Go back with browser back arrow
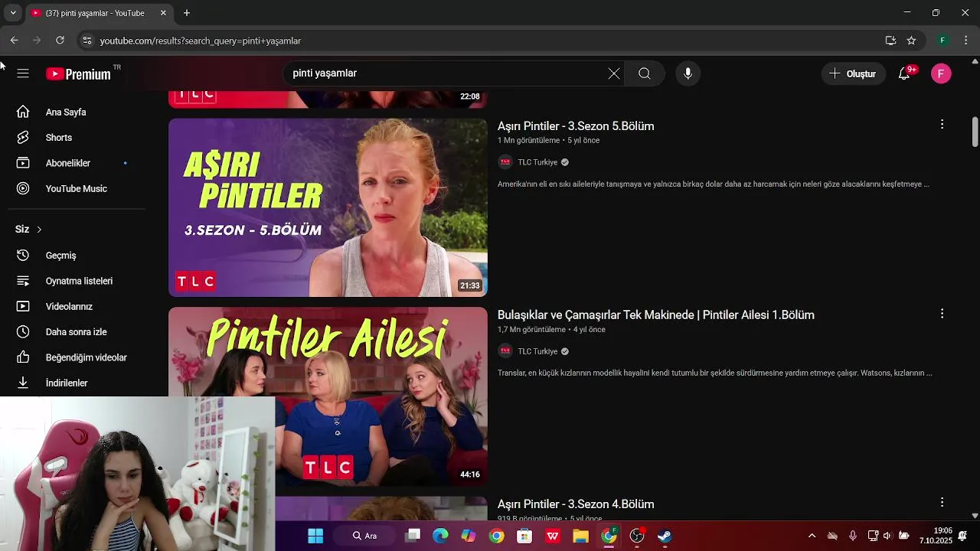Image resolution: width=980 pixels, height=551 pixels. click(14, 41)
